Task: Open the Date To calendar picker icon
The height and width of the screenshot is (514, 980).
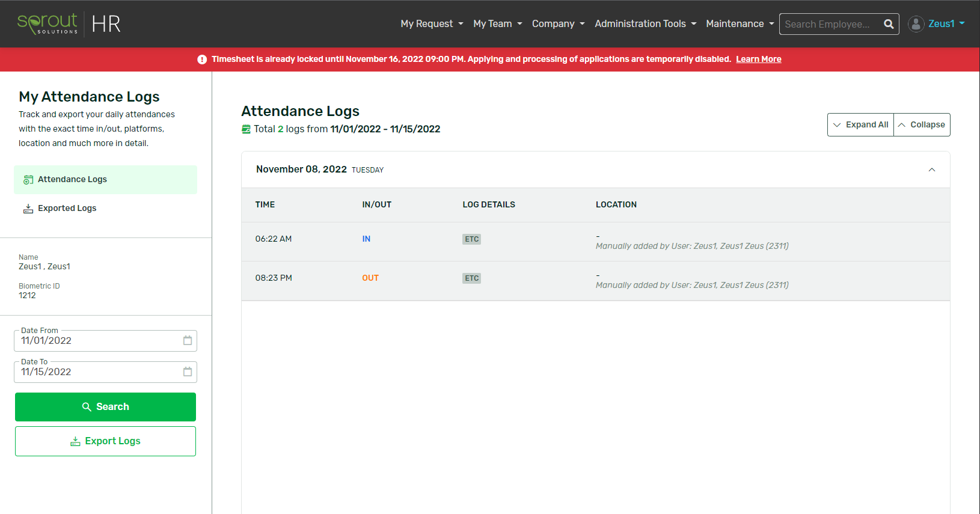Action: [188, 372]
